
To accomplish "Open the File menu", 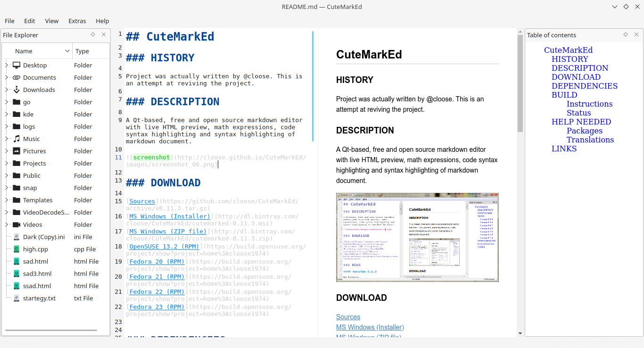I will (9, 21).
